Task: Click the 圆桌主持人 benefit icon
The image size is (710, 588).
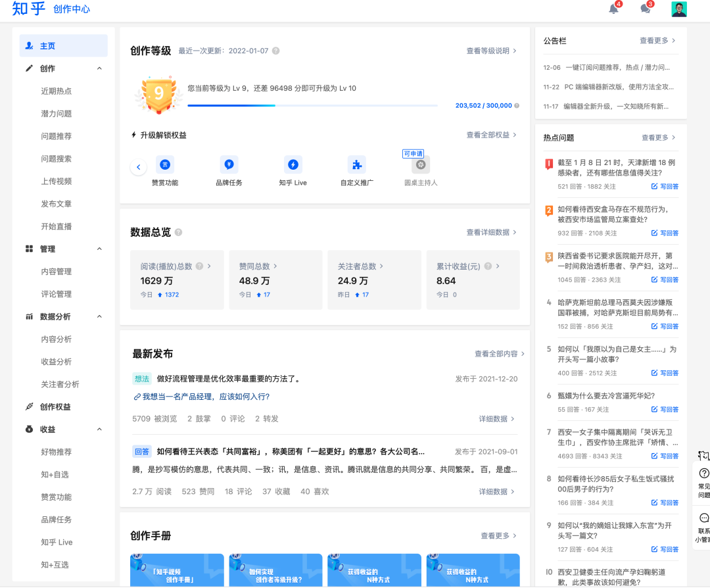Action: [421, 164]
